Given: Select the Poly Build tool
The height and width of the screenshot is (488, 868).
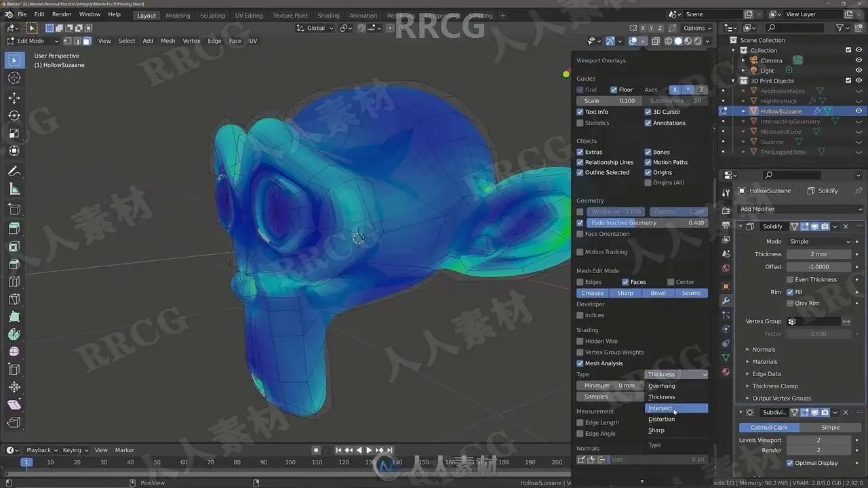Looking at the screenshot, I should [x=14, y=317].
